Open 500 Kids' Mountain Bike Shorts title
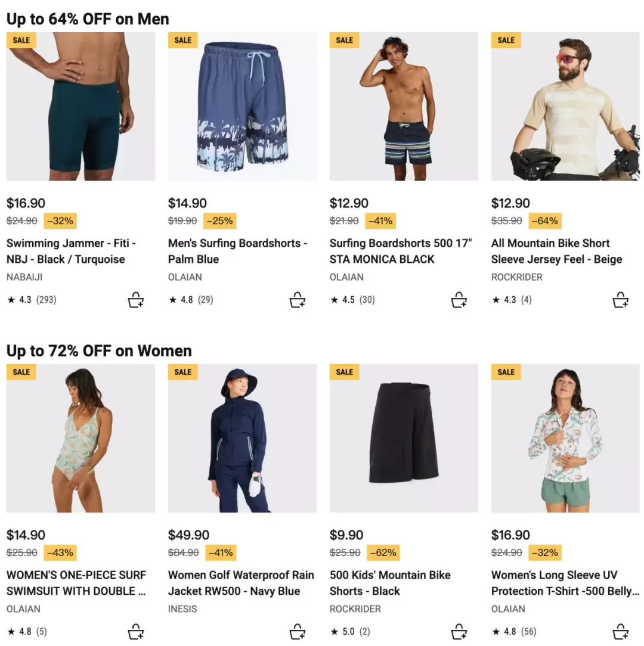Screen dimensions: 644x646 click(390, 583)
